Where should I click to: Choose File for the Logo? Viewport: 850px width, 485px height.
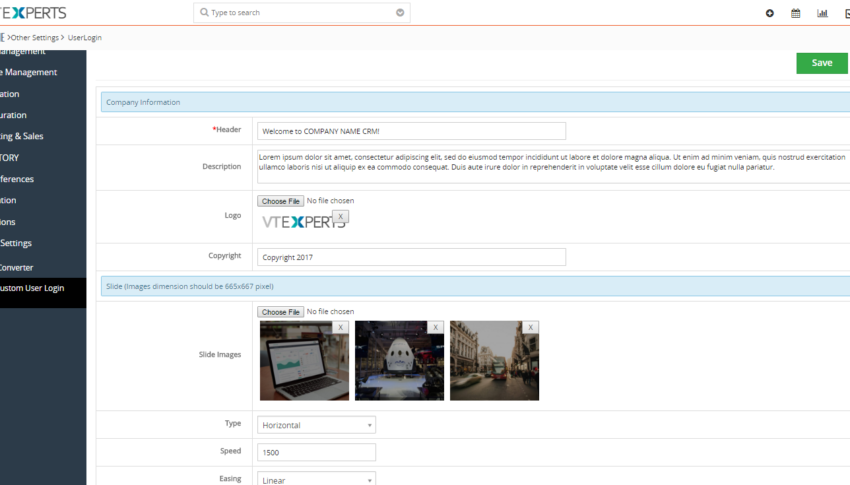(x=280, y=201)
